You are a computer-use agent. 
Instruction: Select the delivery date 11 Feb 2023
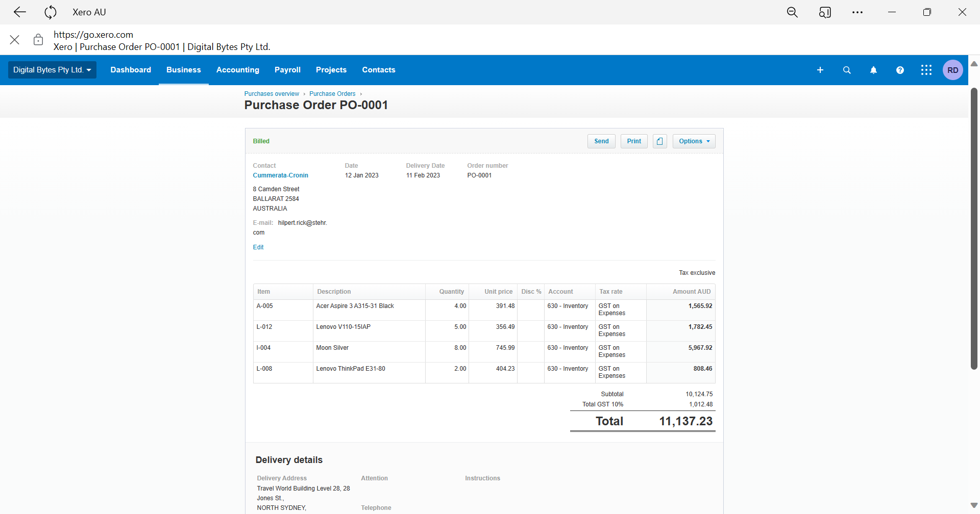pyautogui.click(x=423, y=175)
